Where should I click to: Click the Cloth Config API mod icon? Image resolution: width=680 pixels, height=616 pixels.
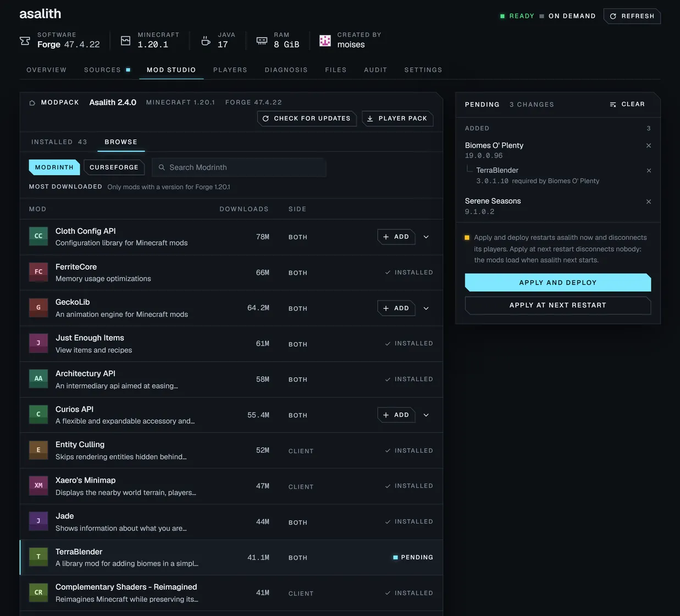pos(38,237)
